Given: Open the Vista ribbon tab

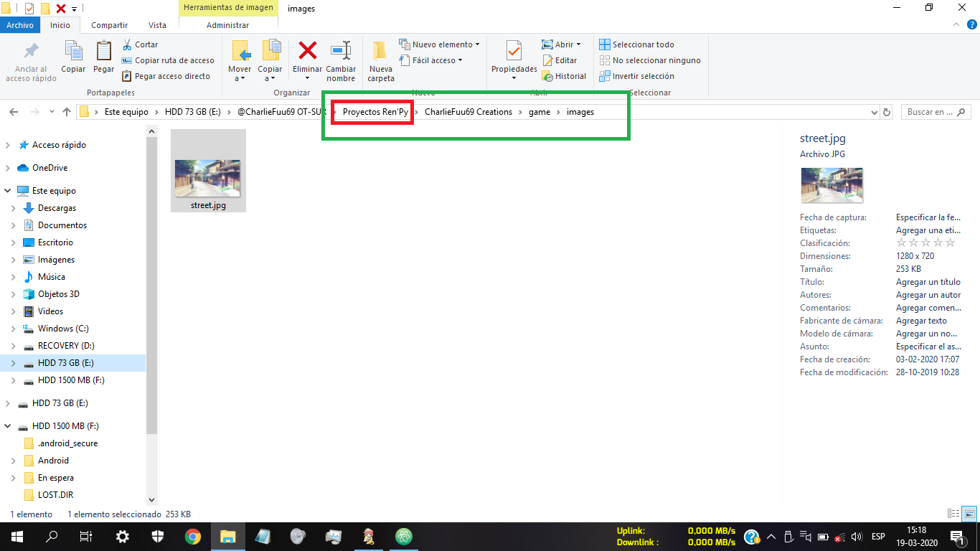Looking at the screenshot, I should coord(157,25).
